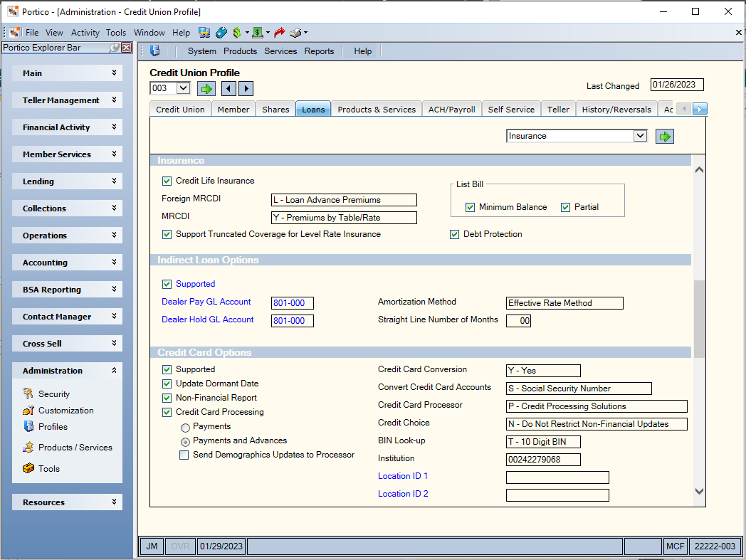This screenshot has height=560, width=746.
Task: Go to previous record with left arrow
Action: click(228, 88)
